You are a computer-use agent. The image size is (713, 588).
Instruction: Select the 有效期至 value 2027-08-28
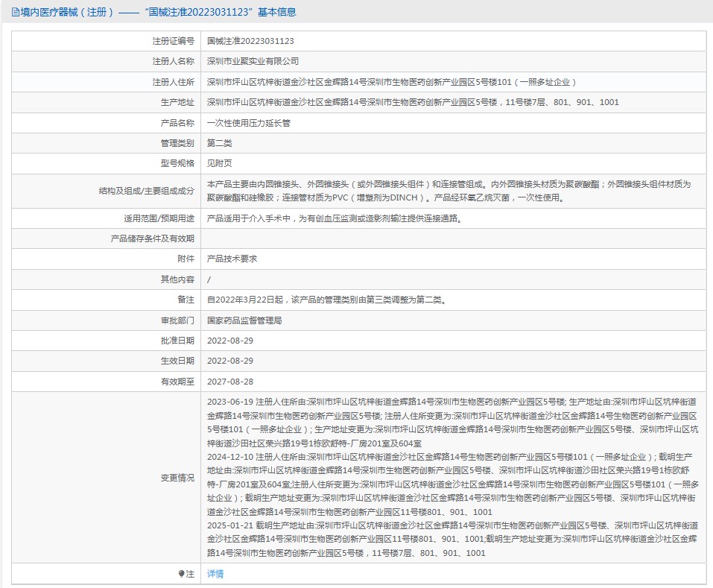[x=231, y=382]
